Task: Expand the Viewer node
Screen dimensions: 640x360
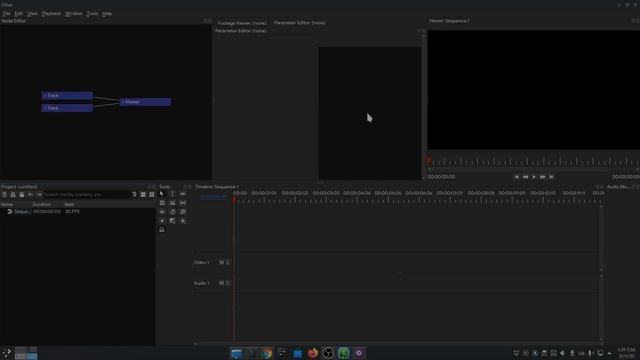Action: [123, 102]
